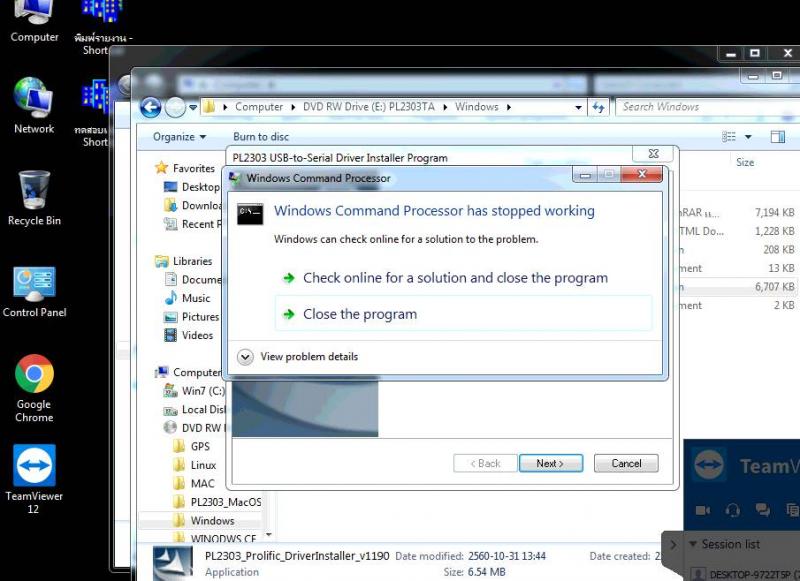Select the Windows folder in tree
Viewport: 800px width, 581px height.
pos(204,521)
